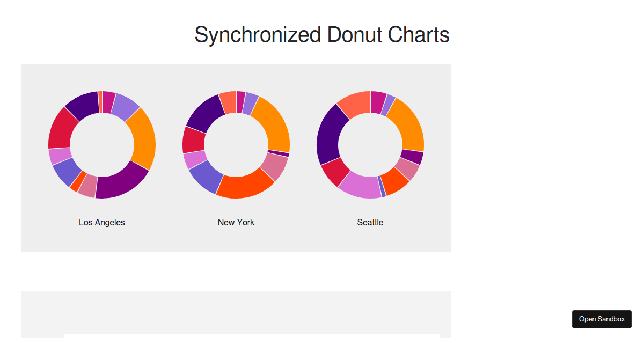The height and width of the screenshot is (338, 644).
Task: Click the New York chart label
Action: (236, 222)
